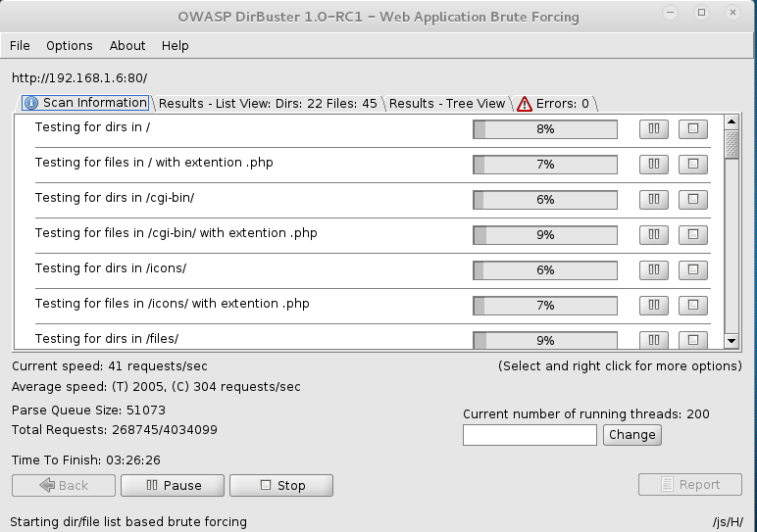Stop testing dirs in /icons/
This screenshot has width=757, height=532.
click(693, 269)
